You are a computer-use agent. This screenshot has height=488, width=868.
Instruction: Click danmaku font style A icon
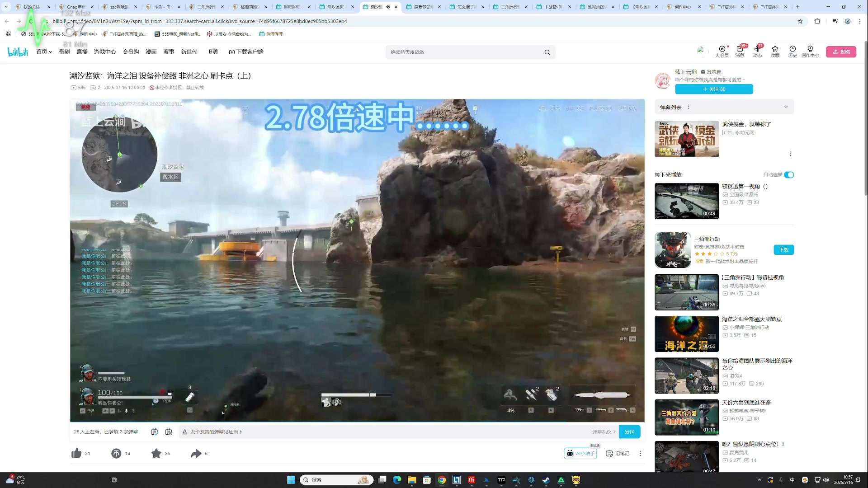click(184, 432)
